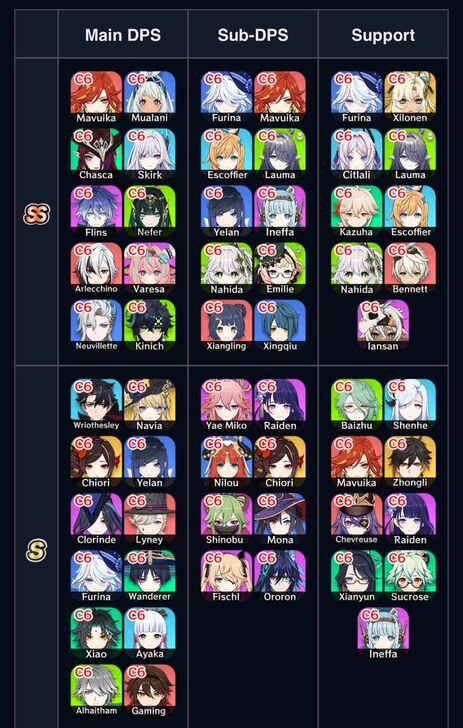The image size is (463, 728).
Task: Open the Skirk character icon
Action: point(150,154)
